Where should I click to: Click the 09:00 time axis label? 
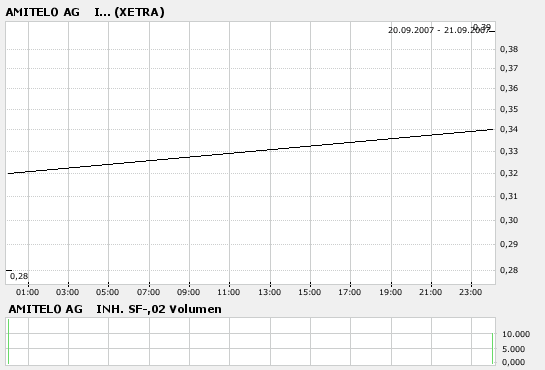(188, 292)
